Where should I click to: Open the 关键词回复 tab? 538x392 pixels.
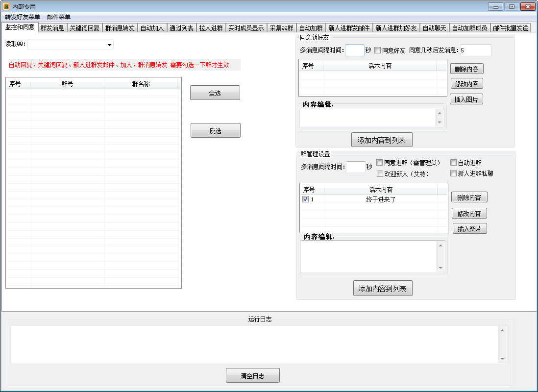coord(83,27)
